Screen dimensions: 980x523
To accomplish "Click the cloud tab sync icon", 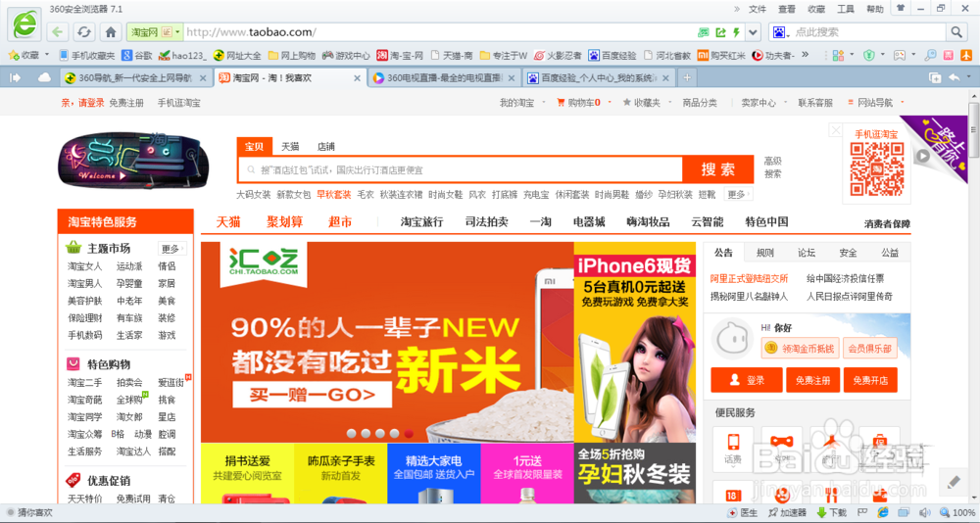I will coord(44,77).
